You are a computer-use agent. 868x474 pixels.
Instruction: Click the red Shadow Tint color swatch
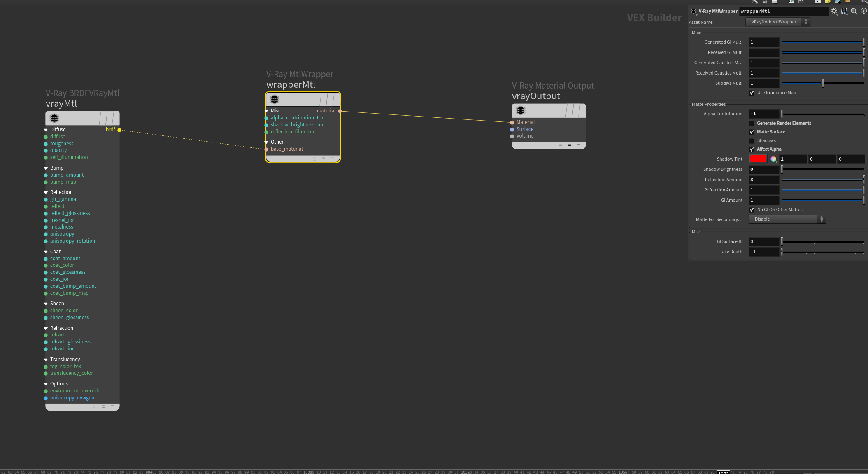coord(758,159)
